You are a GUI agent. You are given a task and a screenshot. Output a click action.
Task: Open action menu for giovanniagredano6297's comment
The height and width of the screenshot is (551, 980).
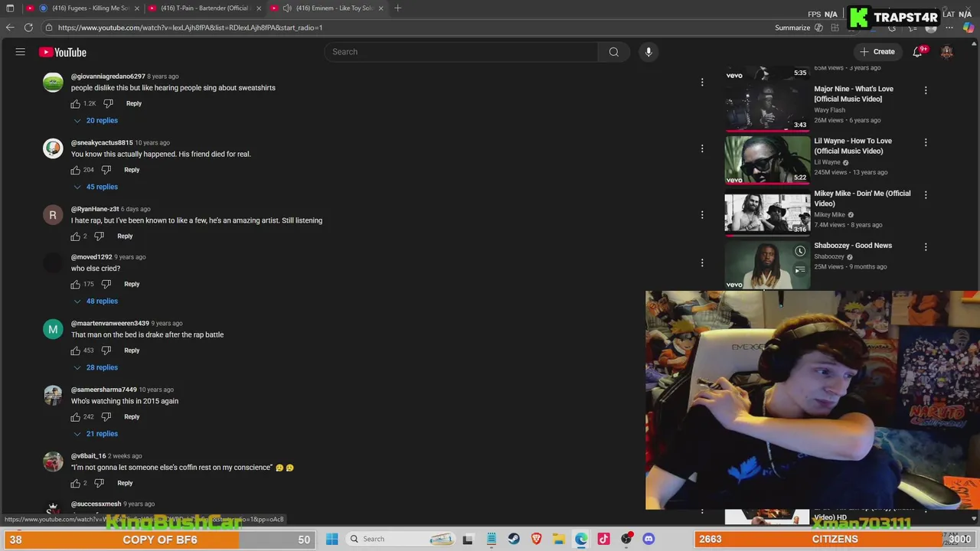[702, 82]
